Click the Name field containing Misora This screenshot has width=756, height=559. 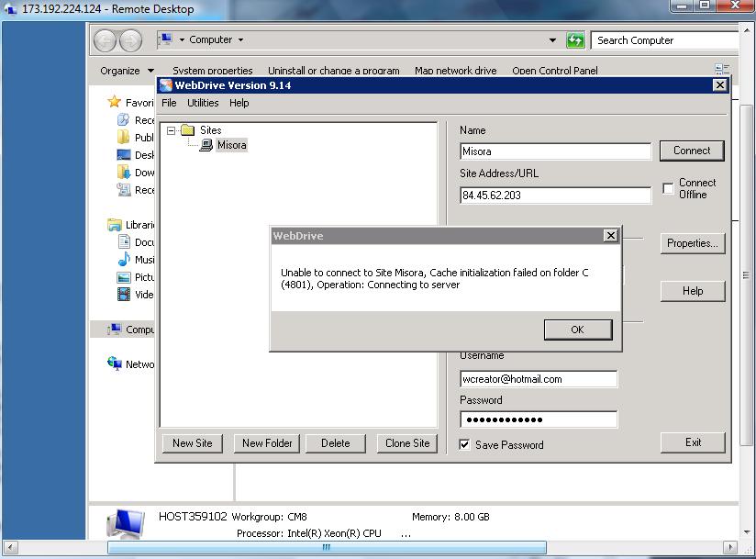pyautogui.click(x=555, y=151)
